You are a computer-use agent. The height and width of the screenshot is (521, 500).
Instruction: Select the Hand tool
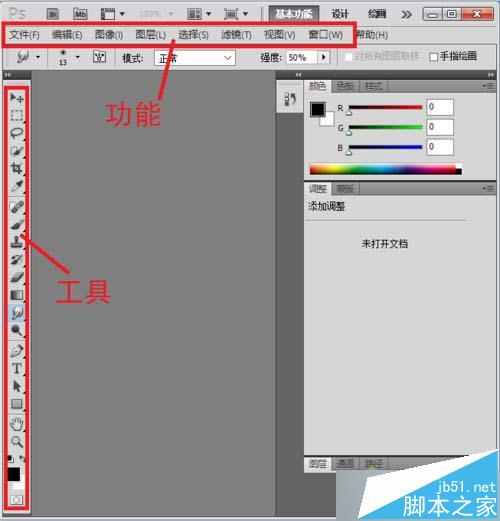[x=17, y=424]
